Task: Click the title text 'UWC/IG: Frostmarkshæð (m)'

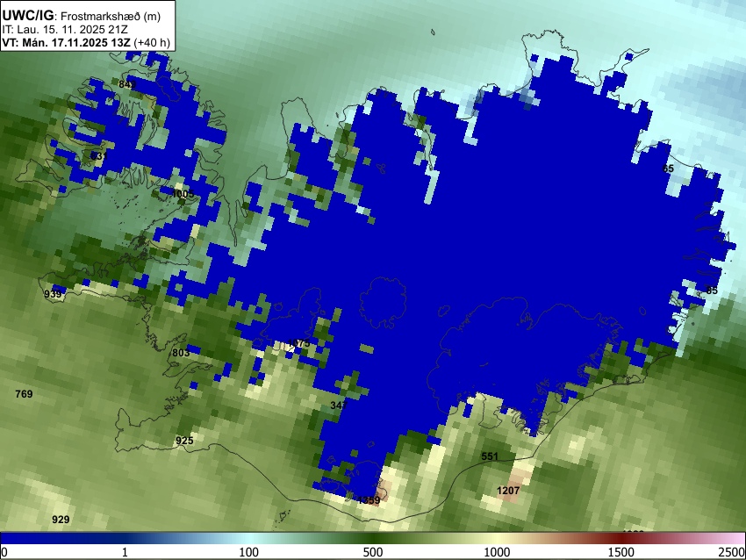Action: [x=82, y=16]
